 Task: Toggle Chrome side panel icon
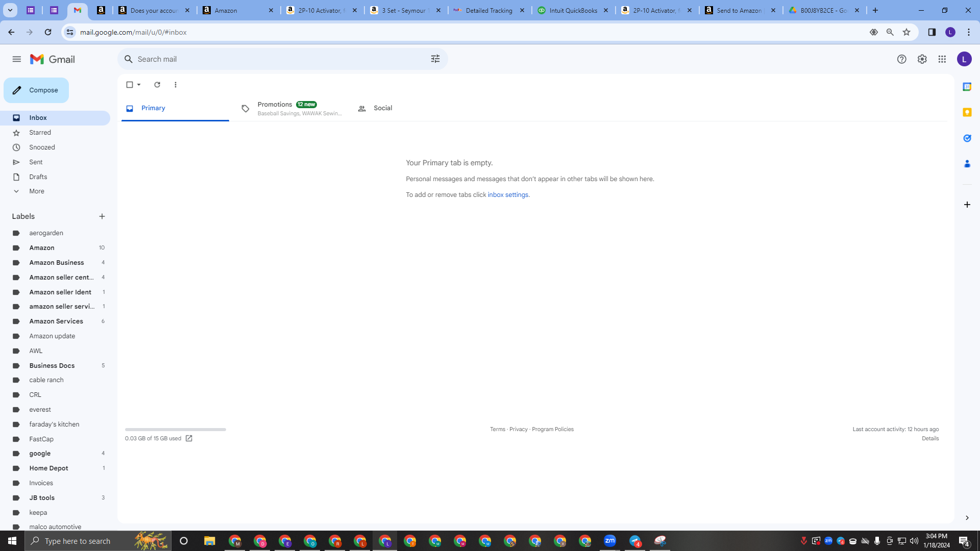click(932, 32)
